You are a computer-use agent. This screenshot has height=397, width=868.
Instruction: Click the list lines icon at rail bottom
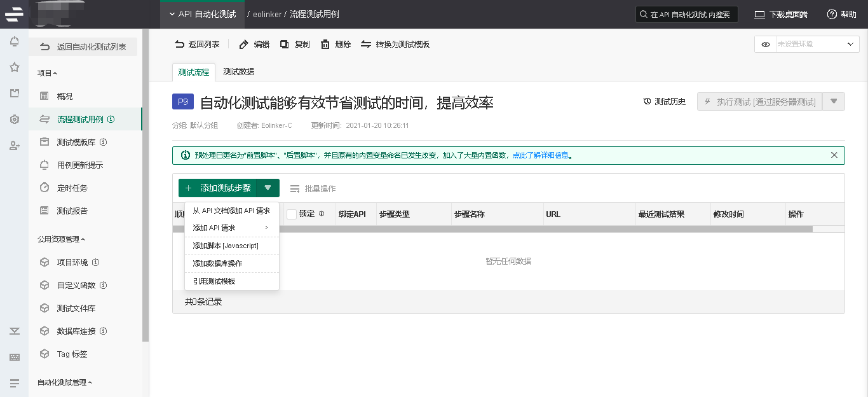(x=15, y=384)
